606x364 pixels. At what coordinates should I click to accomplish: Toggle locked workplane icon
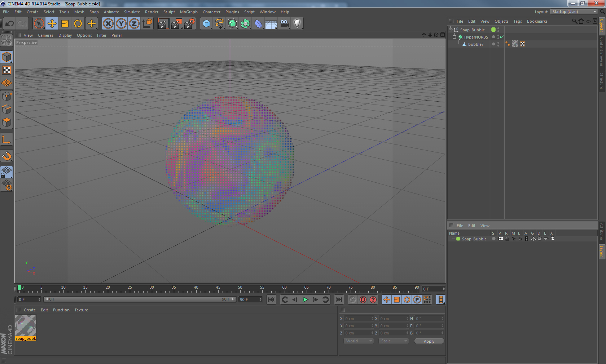[x=6, y=172]
